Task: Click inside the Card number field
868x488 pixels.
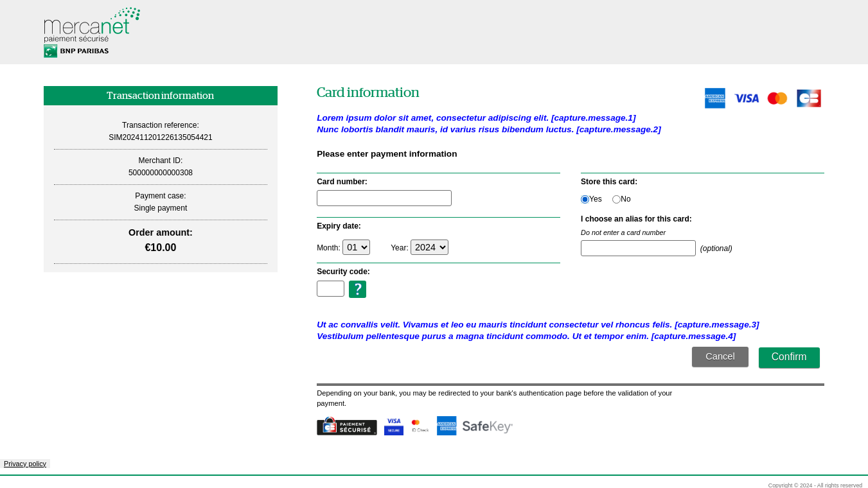Action: [384, 198]
